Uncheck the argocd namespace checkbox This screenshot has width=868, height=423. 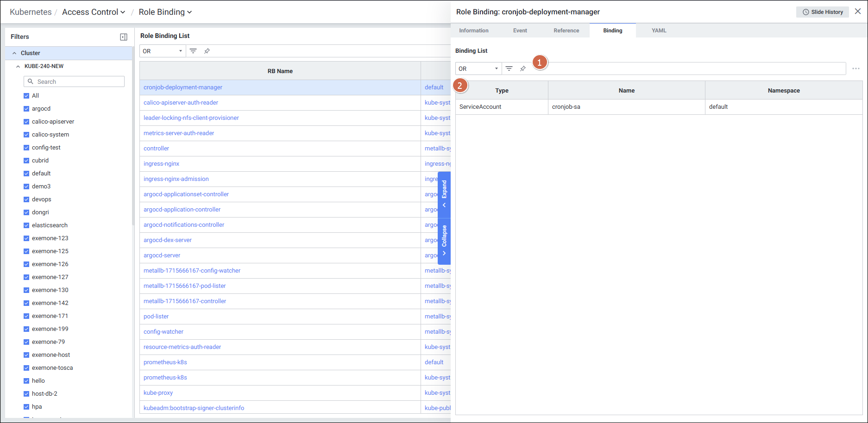(26, 109)
